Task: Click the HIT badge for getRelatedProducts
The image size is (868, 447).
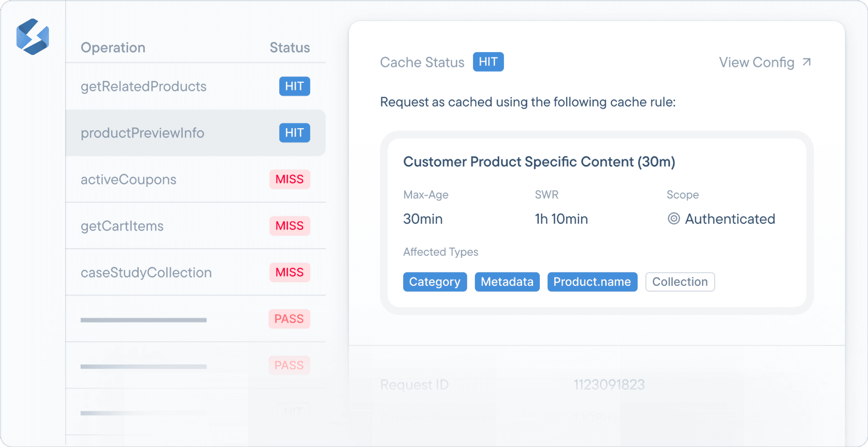Action: click(294, 86)
